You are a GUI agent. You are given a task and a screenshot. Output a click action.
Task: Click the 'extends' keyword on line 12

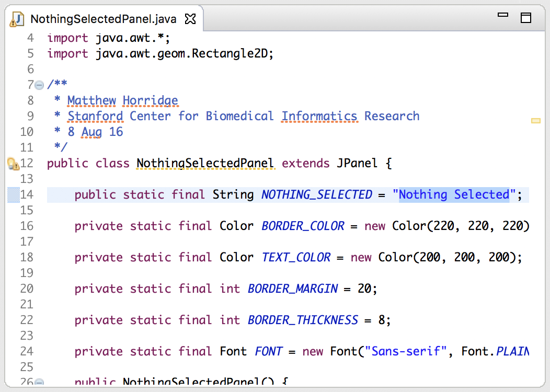(305, 164)
